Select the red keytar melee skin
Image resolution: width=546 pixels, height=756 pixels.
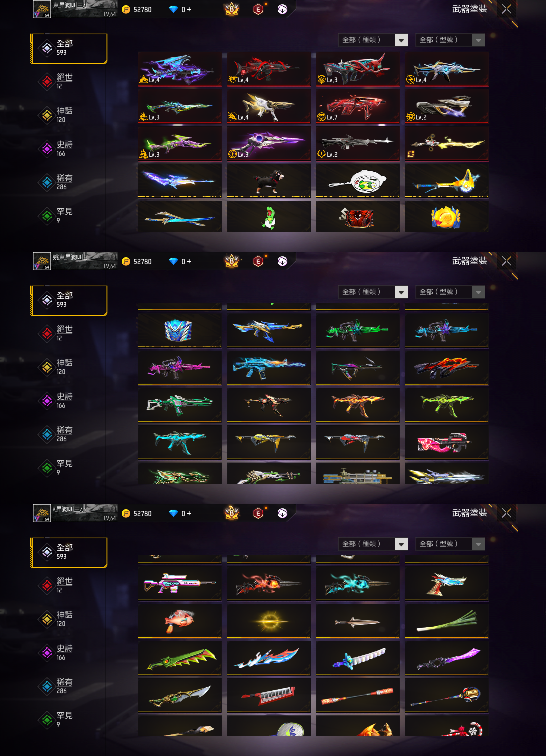(269, 695)
